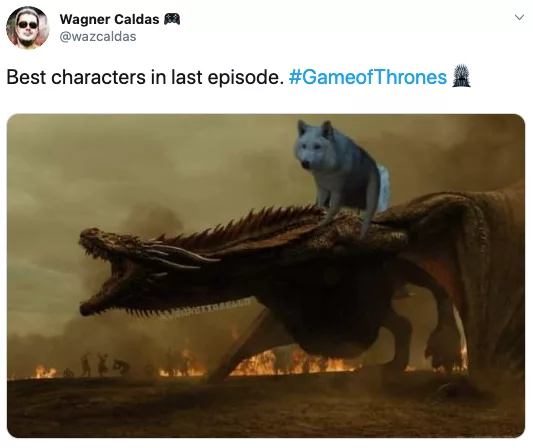
Task: Click the watermark text below the dragon's neck
Action: tap(213, 308)
